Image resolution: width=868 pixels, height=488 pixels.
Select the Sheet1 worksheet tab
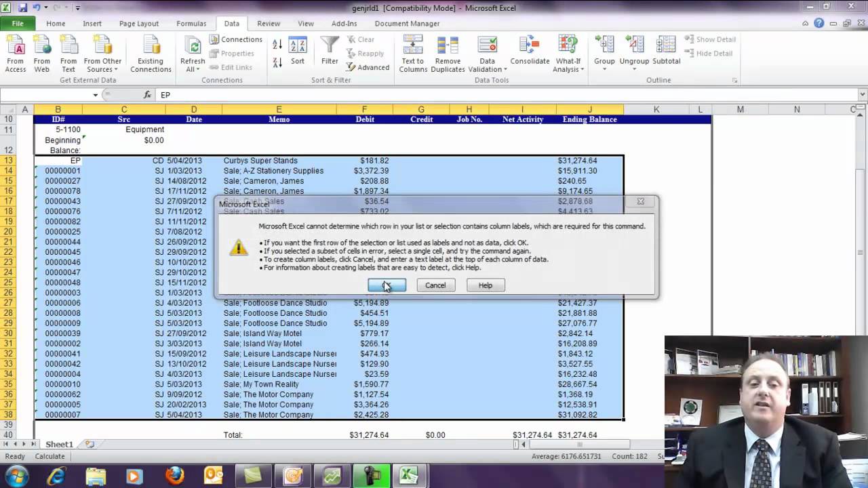coord(59,444)
